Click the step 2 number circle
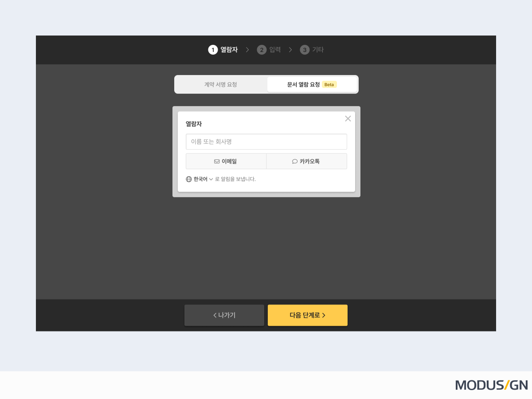This screenshot has height=399, width=532. click(262, 50)
